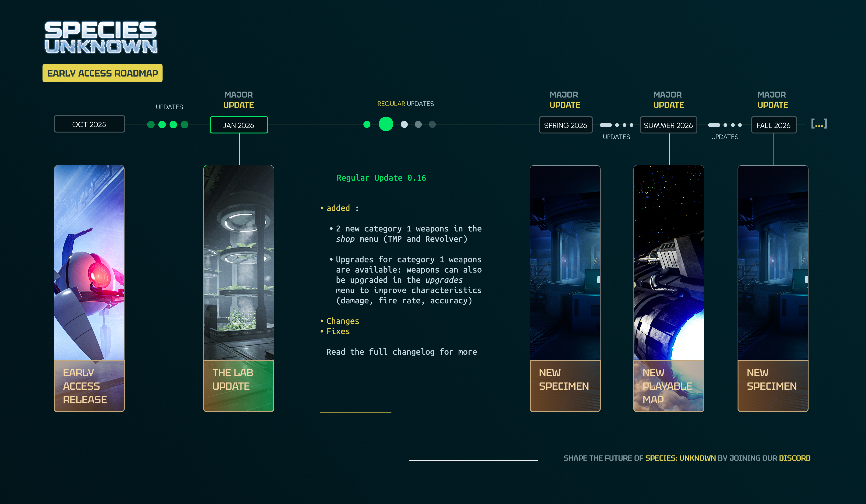The width and height of the screenshot is (866, 504).
Task: Click MAJOR UPDATE label above SUMMER 2026
Action: (668, 100)
